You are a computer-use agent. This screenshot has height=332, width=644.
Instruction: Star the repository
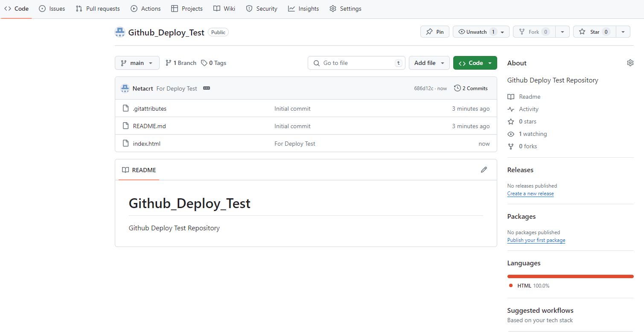(x=594, y=31)
